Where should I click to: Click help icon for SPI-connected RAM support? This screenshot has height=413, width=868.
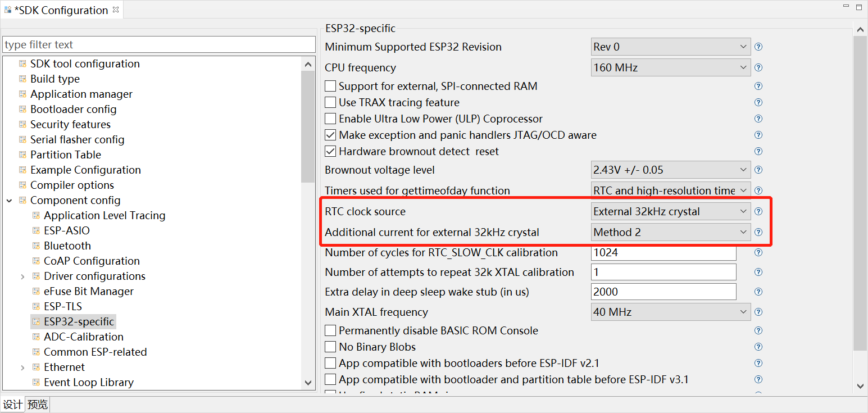click(x=758, y=86)
